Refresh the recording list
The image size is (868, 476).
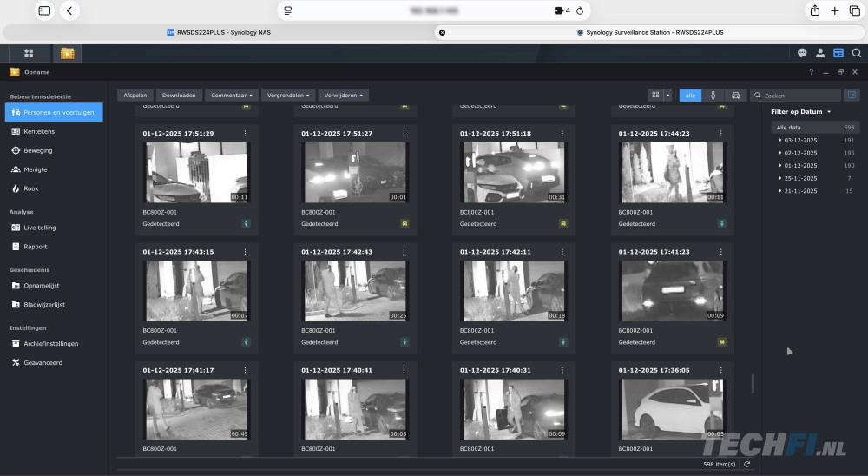(x=746, y=465)
